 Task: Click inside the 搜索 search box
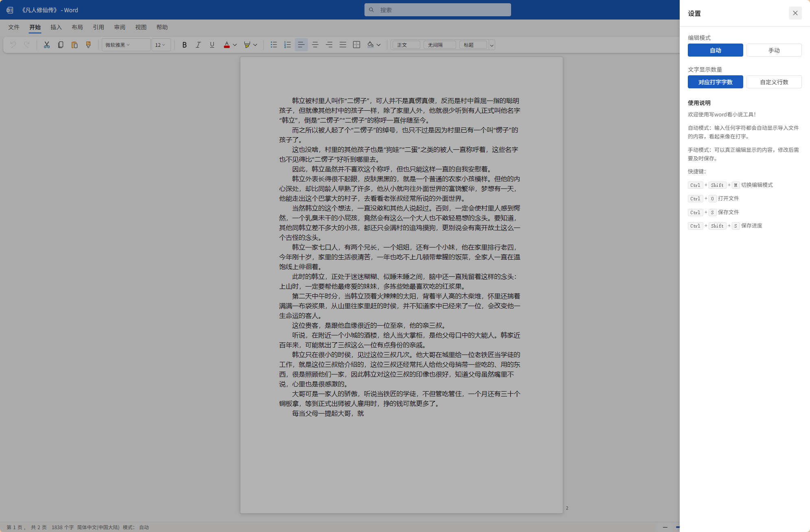click(x=437, y=9)
